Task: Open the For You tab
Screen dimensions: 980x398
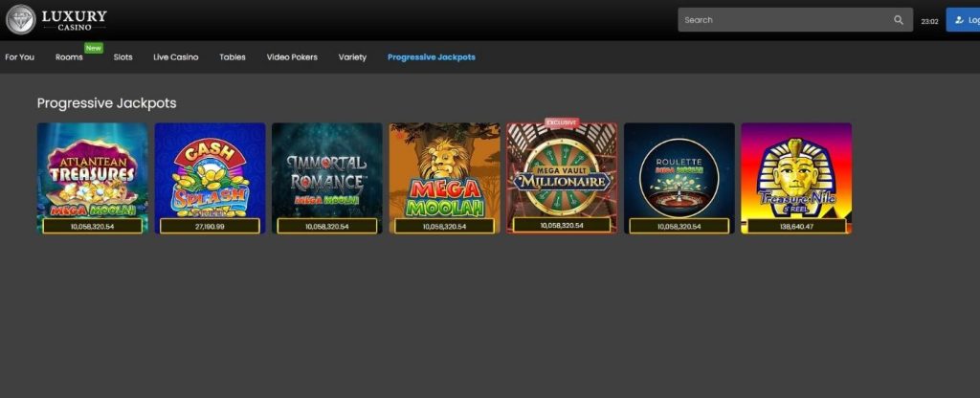Action: pyautogui.click(x=19, y=56)
